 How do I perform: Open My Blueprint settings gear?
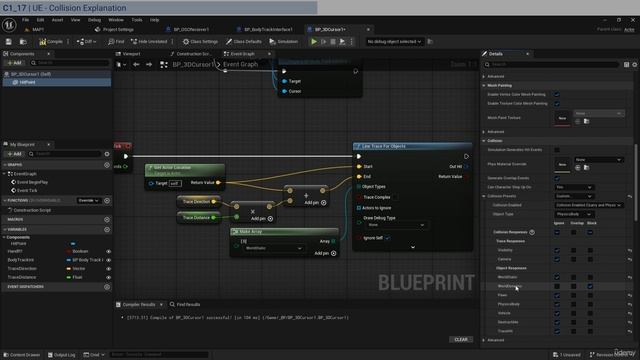coord(107,154)
